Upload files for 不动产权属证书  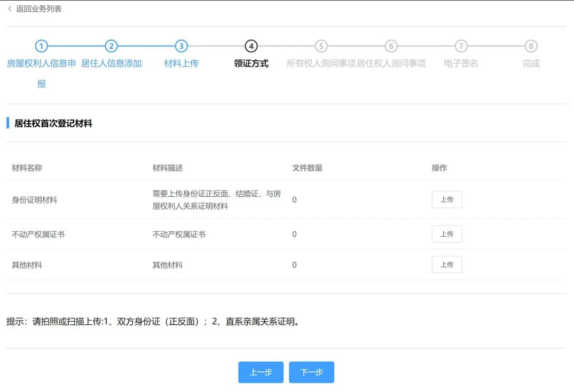point(446,234)
